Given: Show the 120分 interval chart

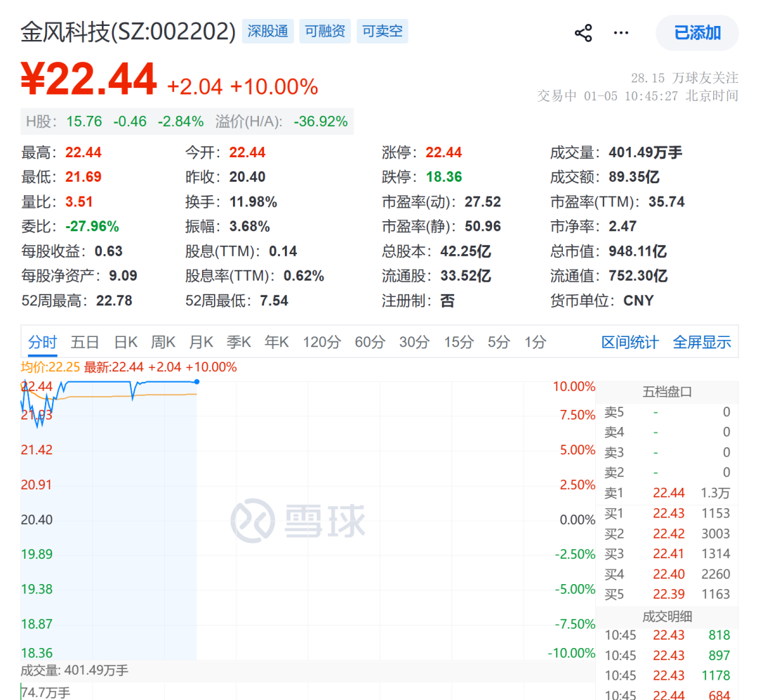Looking at the screenshot, I should pos(321,343).
